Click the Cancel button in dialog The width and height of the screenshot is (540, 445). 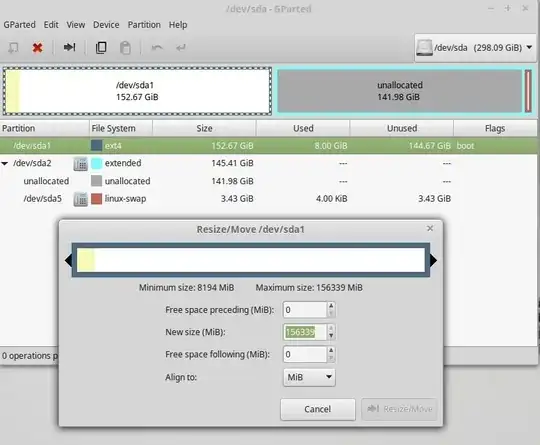[x=318, y=409]
